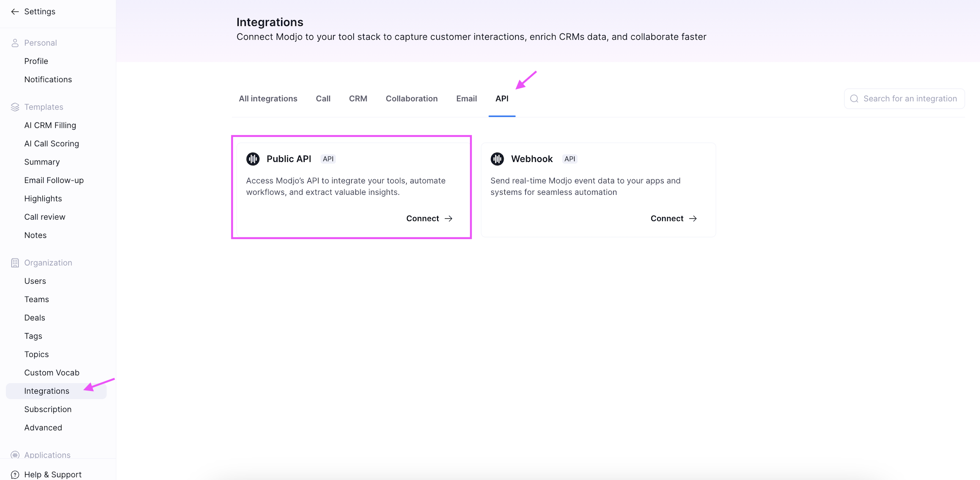
Task: Click the back arrow next to Settings
Action: point(15,11)
